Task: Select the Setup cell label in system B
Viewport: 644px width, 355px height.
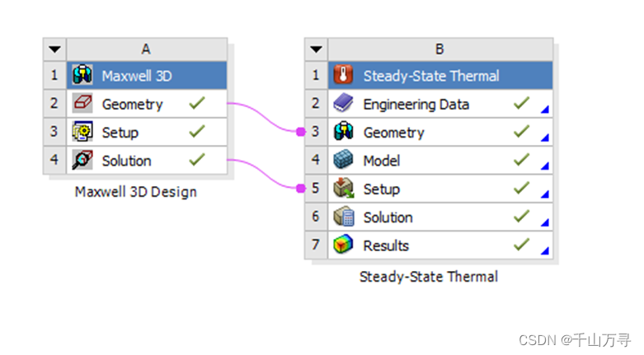Action: [x=382, y=189]
